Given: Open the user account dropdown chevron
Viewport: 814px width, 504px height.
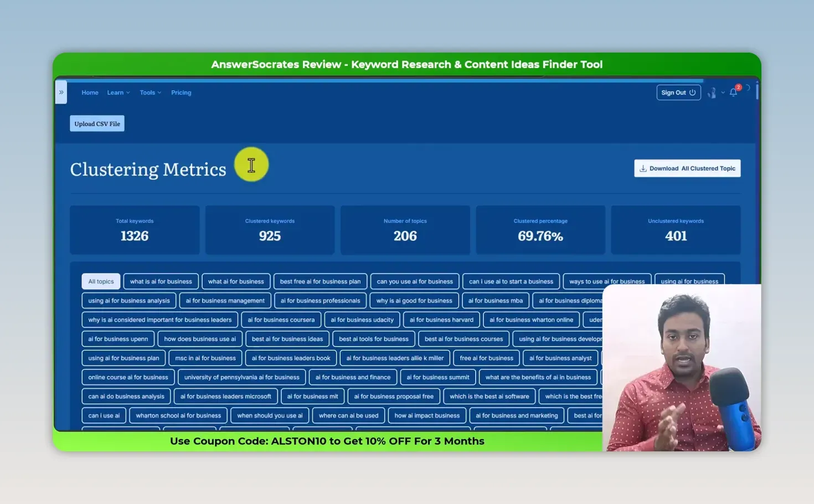Looking at the screenshot, I should (723, 93).
